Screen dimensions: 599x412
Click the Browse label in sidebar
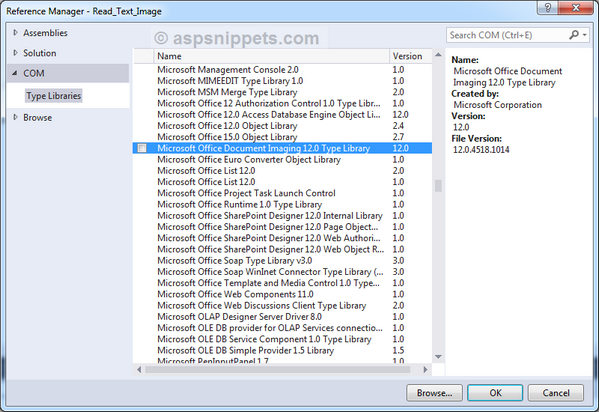[37, 117]
